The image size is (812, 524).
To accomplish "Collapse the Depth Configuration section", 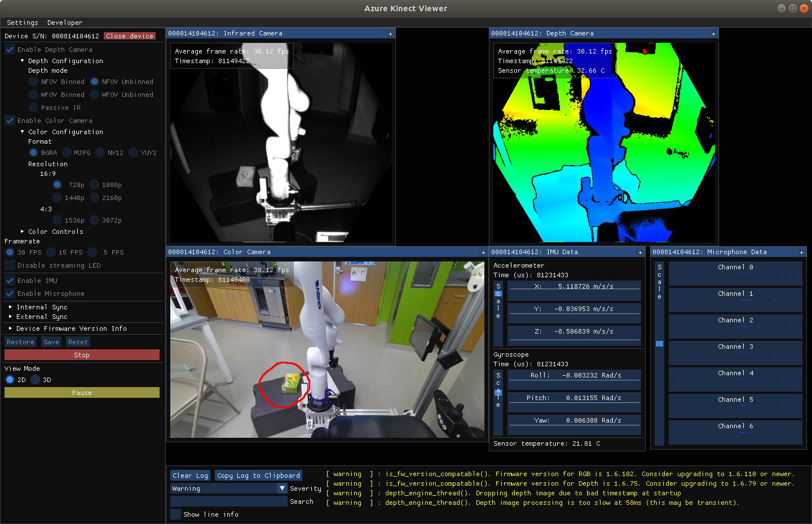I will point(23,61).
